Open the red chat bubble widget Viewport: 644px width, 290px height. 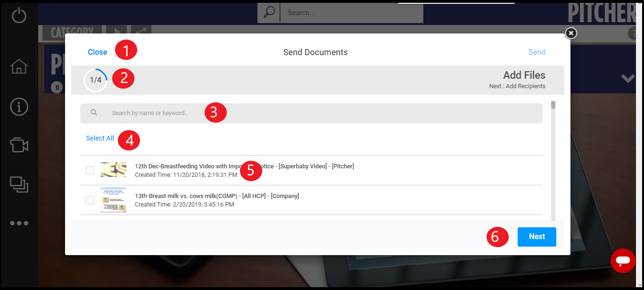(623, 260)
